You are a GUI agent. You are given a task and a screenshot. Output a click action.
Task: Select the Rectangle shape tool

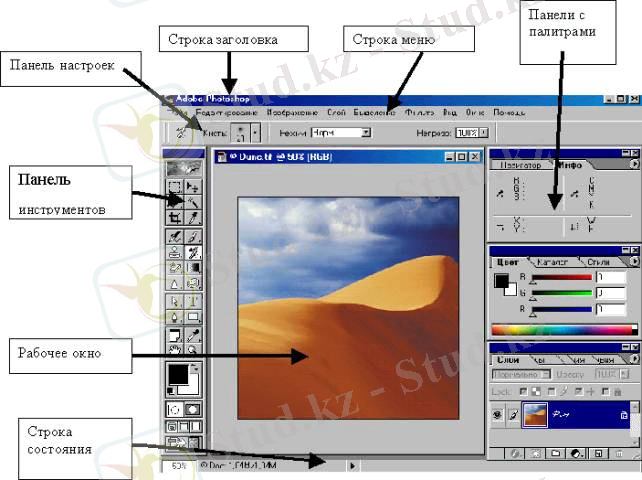tap(192, 317)
